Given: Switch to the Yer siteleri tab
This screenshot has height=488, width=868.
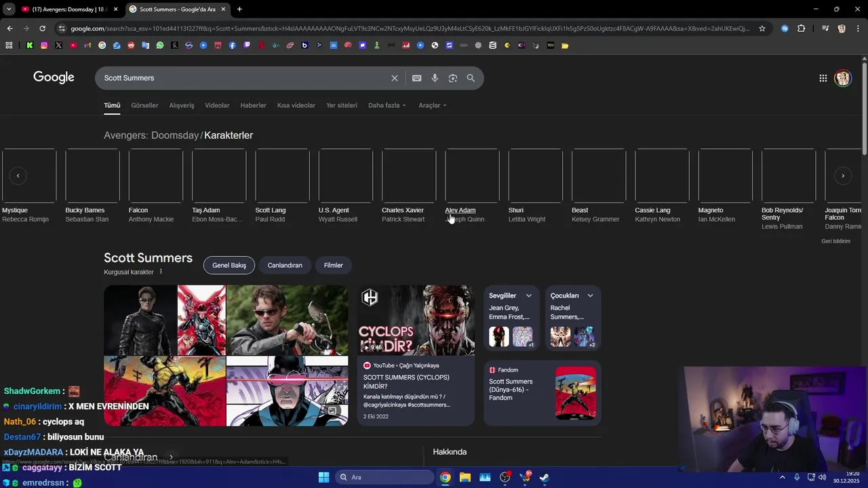Looking at the screenshot, I should [342, 105].
